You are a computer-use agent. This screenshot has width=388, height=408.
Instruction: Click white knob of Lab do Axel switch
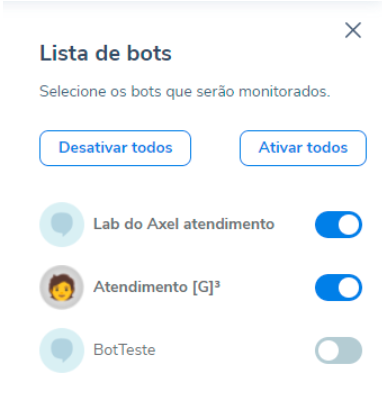pyautogui.click(x=349, y=224)
